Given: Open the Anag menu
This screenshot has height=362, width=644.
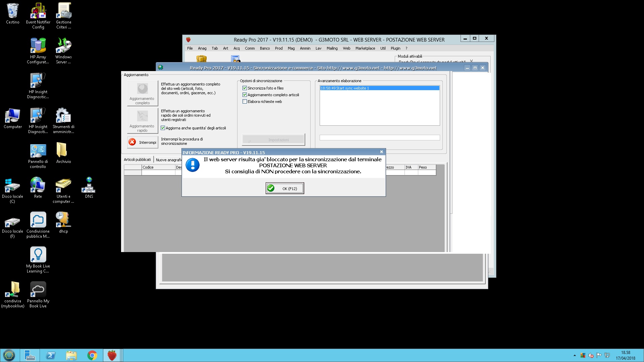Looking at the screenshot, I should pos(202,48).
